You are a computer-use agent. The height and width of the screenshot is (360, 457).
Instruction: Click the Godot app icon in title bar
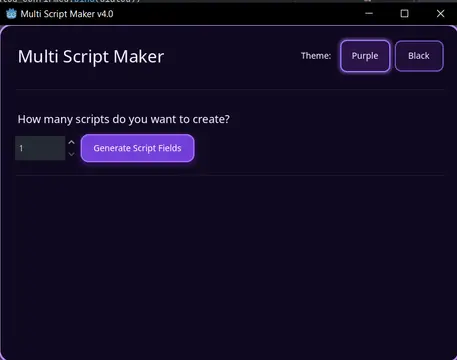[x=11, y=14]
